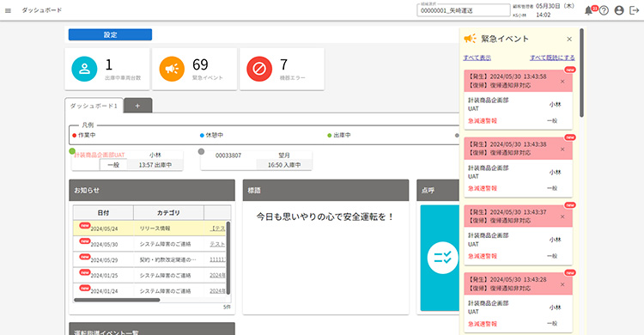Screen dimensions: 644x335
Task: Click the orange emergency event megaphone icon
Action: point(172,69)
